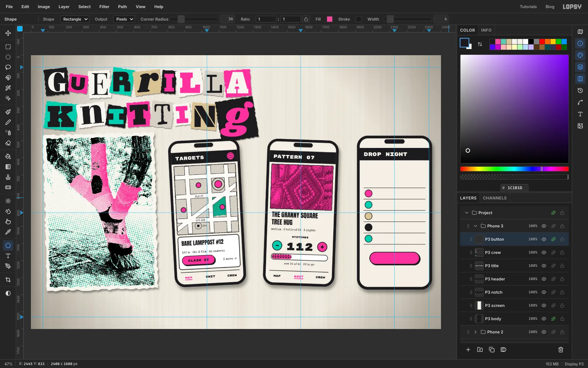This screenshot has height=368, width=588.
Task: Select the Rectangular Marquee tool
Action: 8,47
